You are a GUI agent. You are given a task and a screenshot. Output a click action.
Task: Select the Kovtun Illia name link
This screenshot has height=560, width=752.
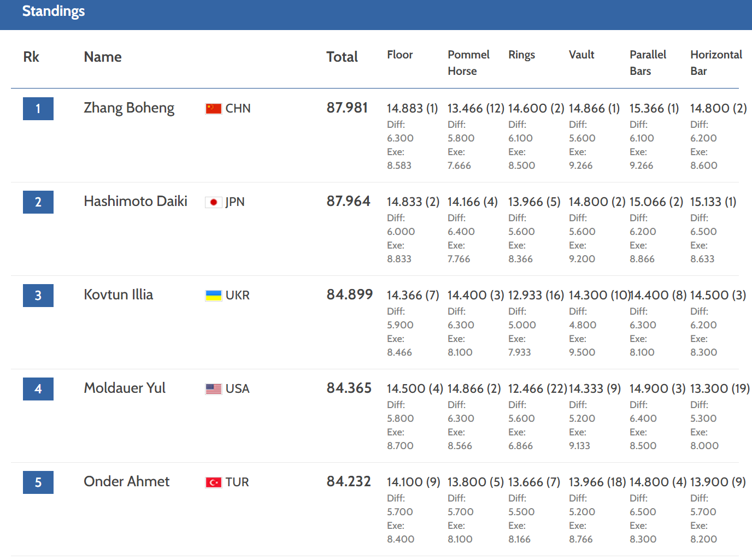tap(119, 294)
